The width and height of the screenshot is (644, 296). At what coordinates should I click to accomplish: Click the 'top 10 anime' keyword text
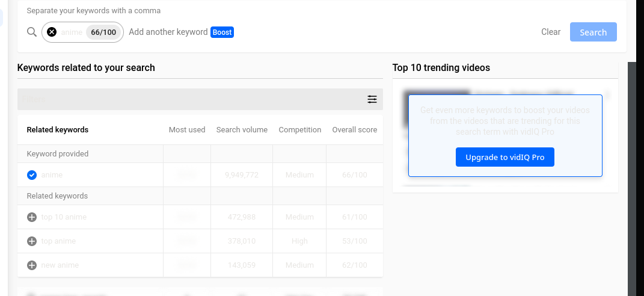(x=64, y=217)
